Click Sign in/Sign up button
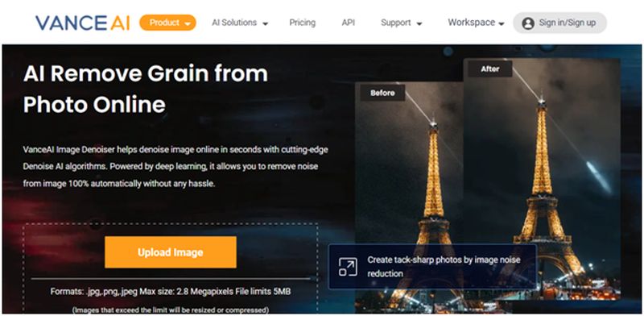 point(559,23)
